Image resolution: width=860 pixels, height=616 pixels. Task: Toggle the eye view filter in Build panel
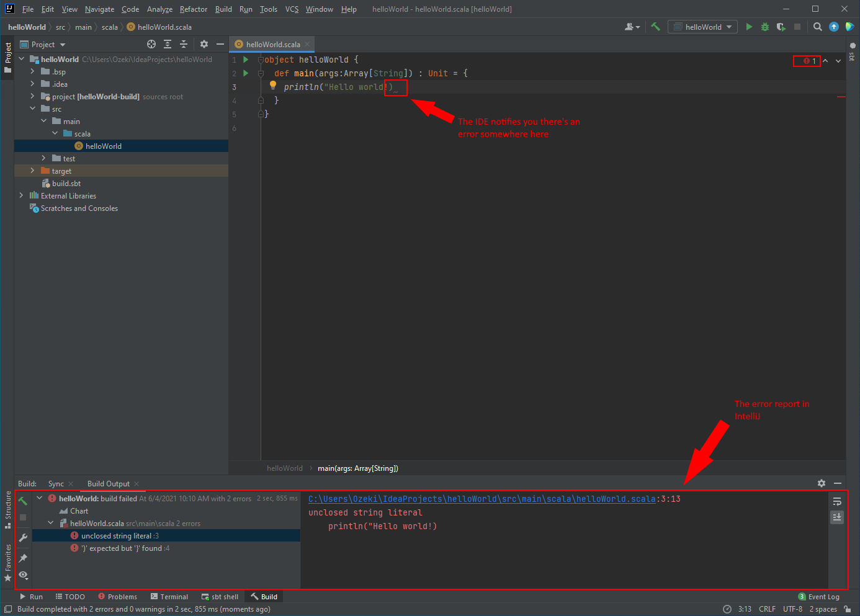click(x=23, y=575)
